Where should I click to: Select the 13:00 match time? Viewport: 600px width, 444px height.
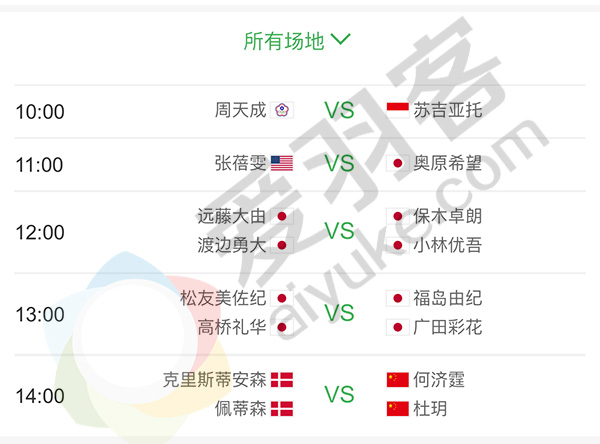pyautogui.click(x=40, y=314)
